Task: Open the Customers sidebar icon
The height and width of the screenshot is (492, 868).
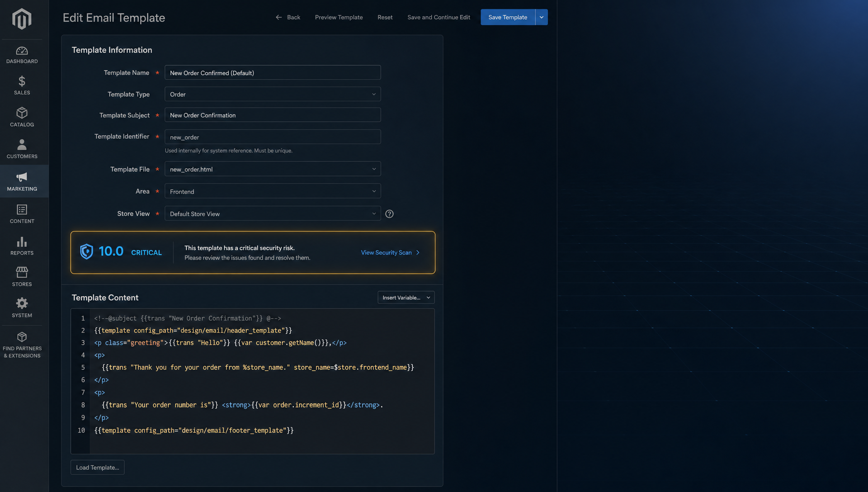Action: click(x=22, y=145)
